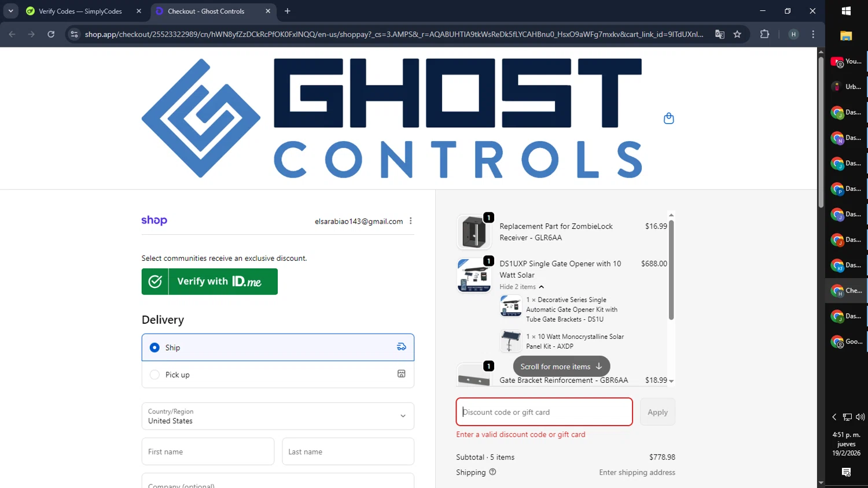Focus the First name field
Viewport: 868px width, 488px height.
pyautogui.click(x=208, y=452)
